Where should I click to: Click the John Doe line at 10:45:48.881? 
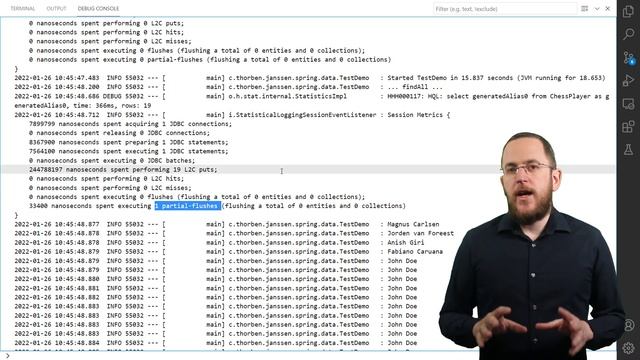[216, 288]
